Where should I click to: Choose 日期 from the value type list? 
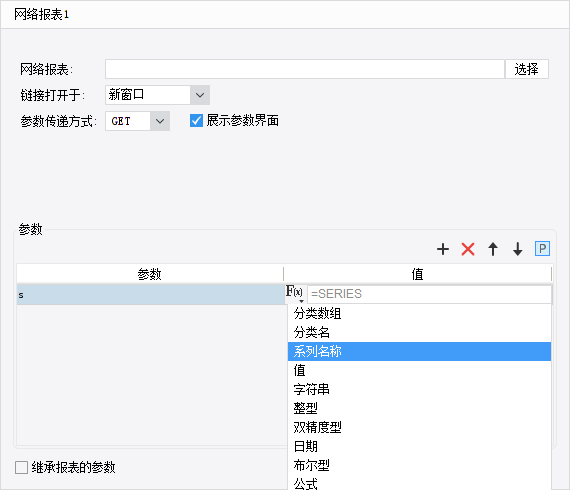click(420, 446)
